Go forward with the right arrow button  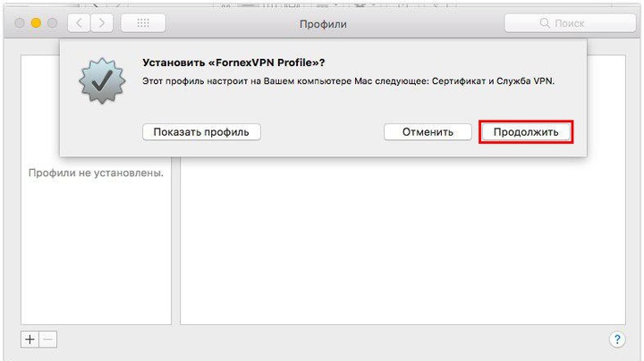pos(101,23)
